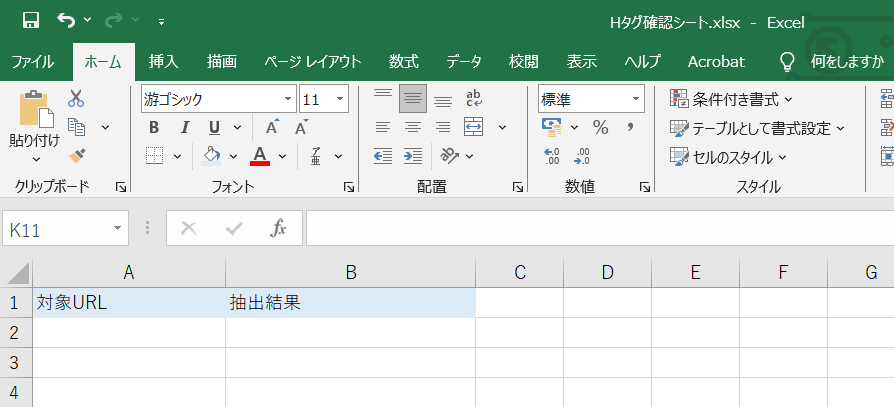
Task: Decrease decimal places icon
Action: 582,156
